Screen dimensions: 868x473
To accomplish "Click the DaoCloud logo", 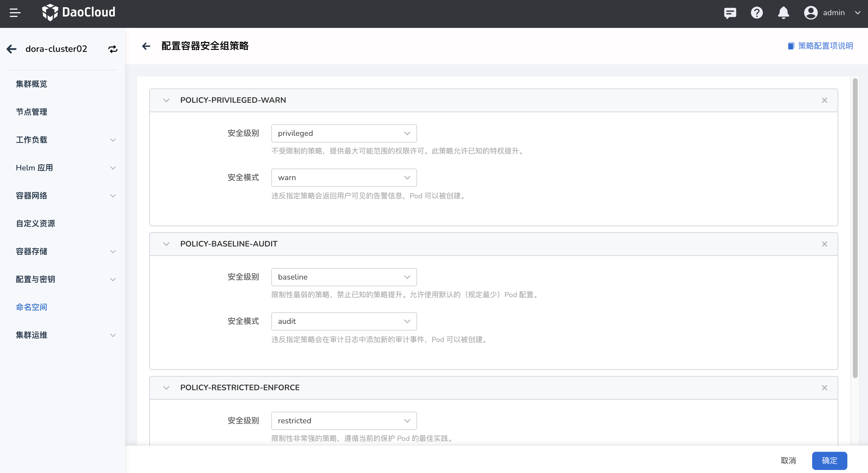I will (x=79, y=12).
